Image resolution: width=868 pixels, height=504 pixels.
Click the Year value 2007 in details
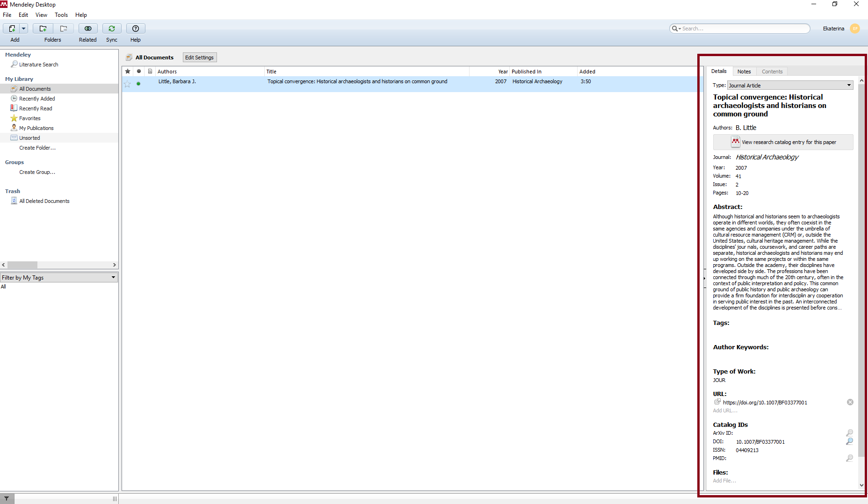pyautogui.click(x=741, y=168)
